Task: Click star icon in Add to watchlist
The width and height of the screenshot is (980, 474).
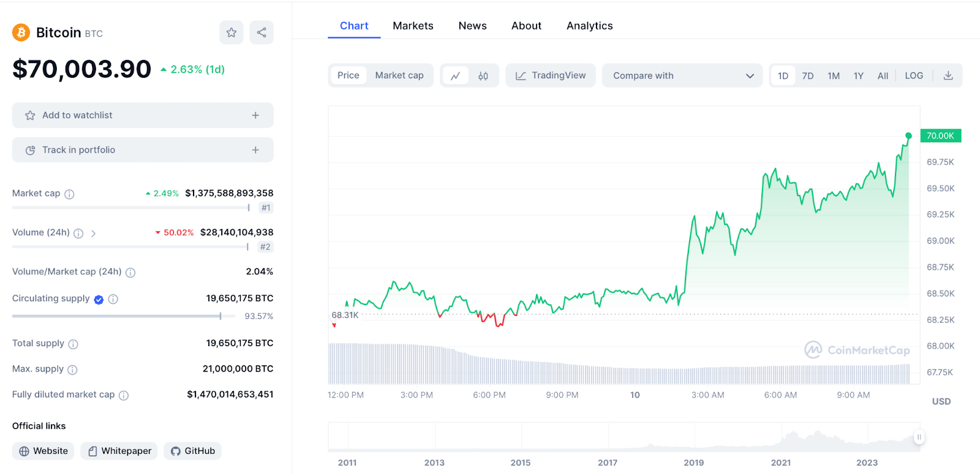Action: coord(30,115)
